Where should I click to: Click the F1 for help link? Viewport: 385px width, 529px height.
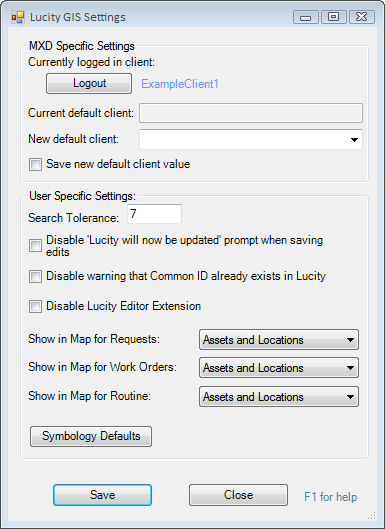[x=331, y=497]
